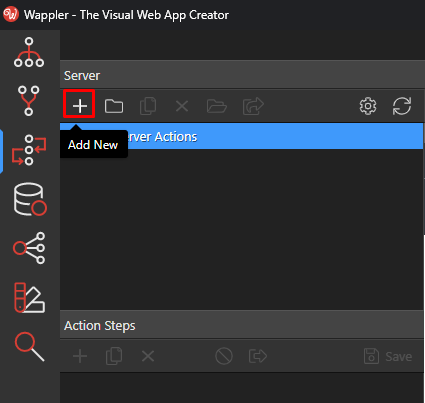Screen dimensions: 425x403
Task: Open the search magnifier icon in sidebar
Action: click(29, 347)
